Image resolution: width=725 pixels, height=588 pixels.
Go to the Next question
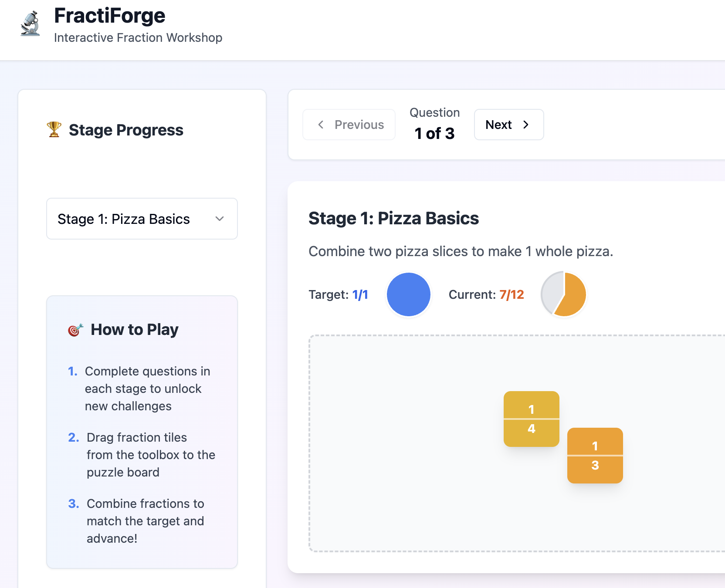point(508,125)
